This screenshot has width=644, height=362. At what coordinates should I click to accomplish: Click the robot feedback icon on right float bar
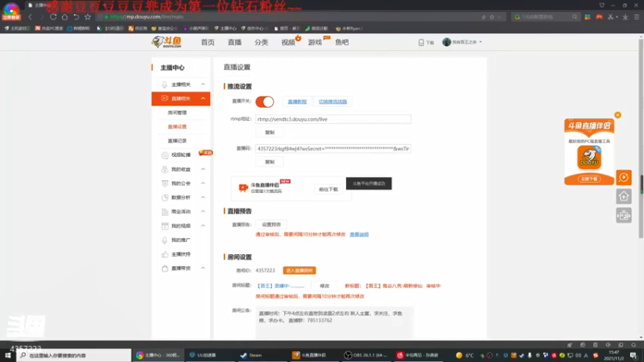[x=623, y=215]
